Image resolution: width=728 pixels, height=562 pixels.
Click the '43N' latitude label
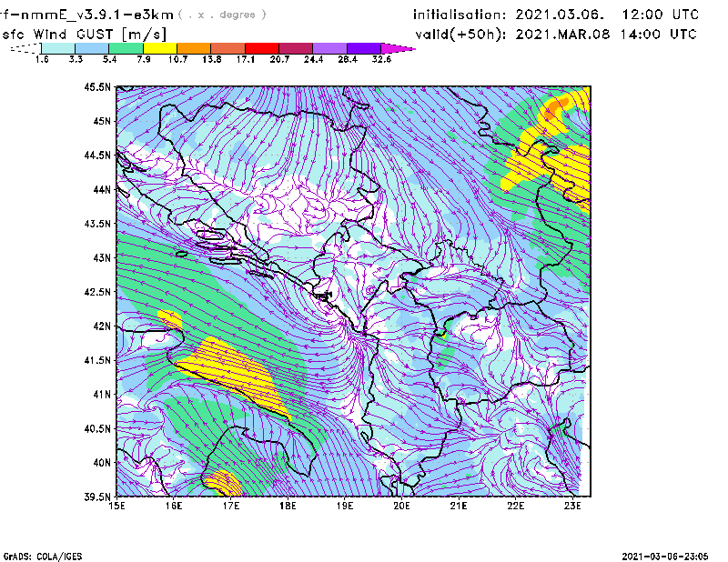coord(102,257)
